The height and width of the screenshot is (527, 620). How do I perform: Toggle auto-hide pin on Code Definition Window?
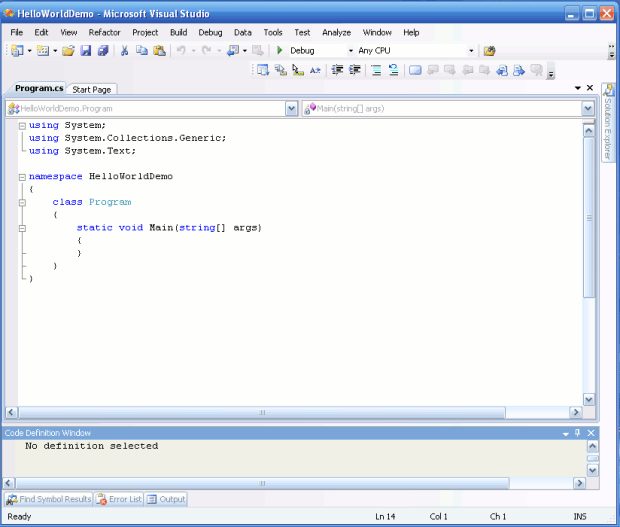pos(578,433)
